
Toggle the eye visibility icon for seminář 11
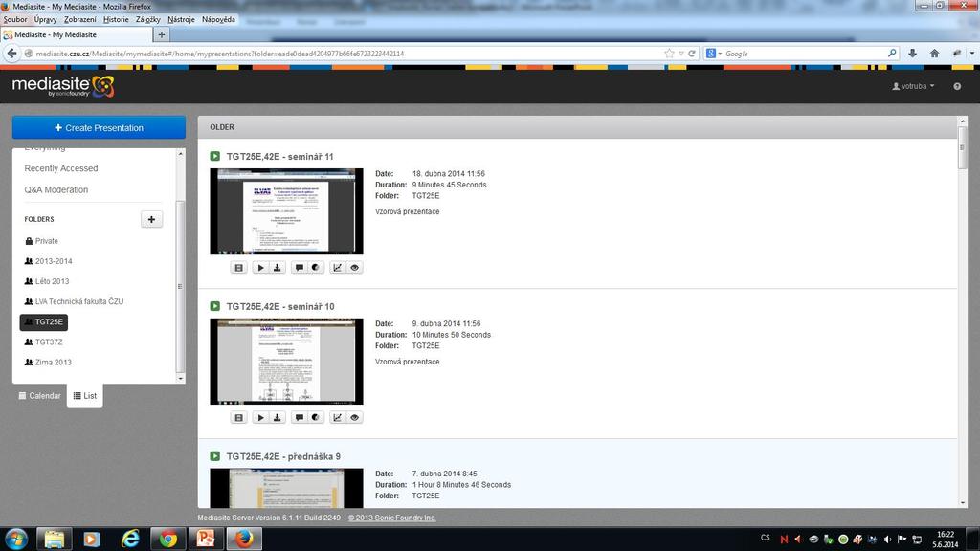tap(354, 268)
